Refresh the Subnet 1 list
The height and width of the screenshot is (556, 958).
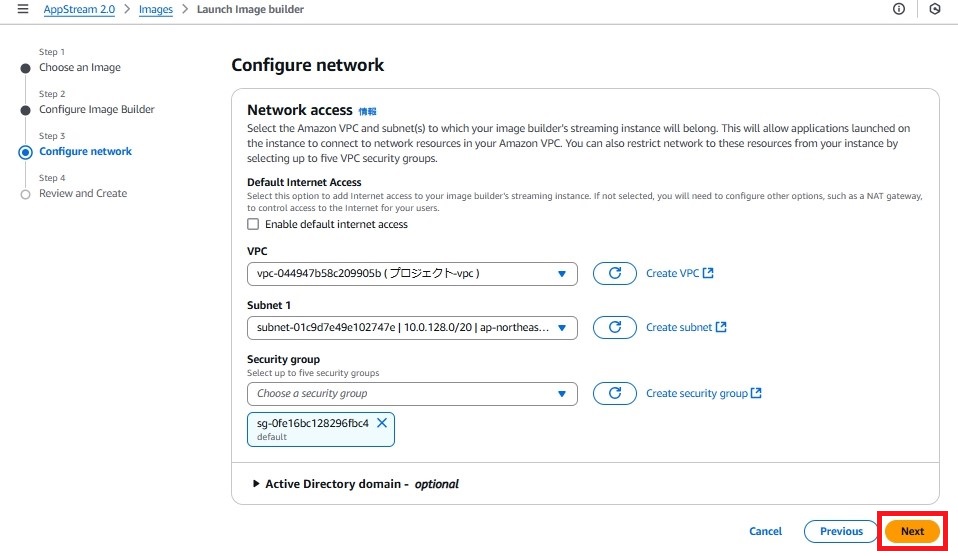(x=615, y=327)
